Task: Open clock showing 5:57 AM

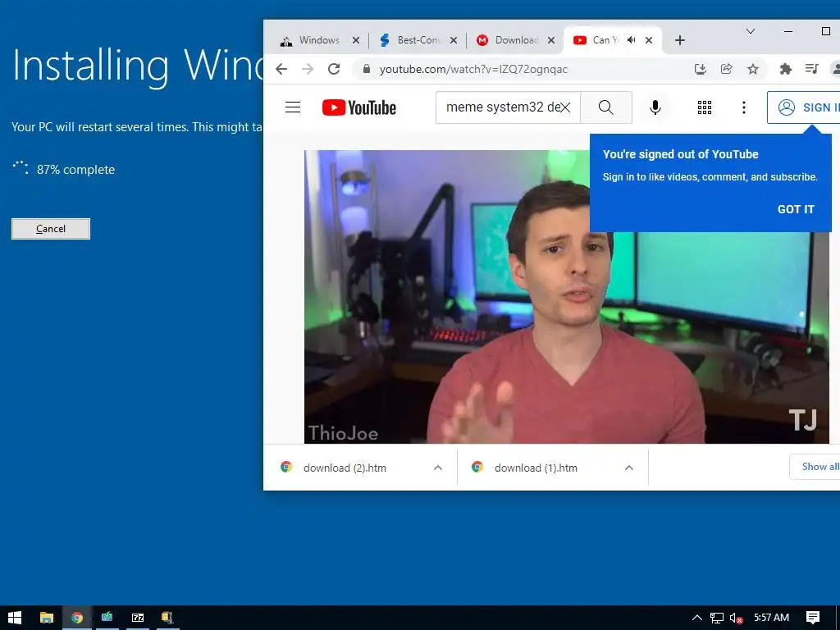Action: (771, 618)
